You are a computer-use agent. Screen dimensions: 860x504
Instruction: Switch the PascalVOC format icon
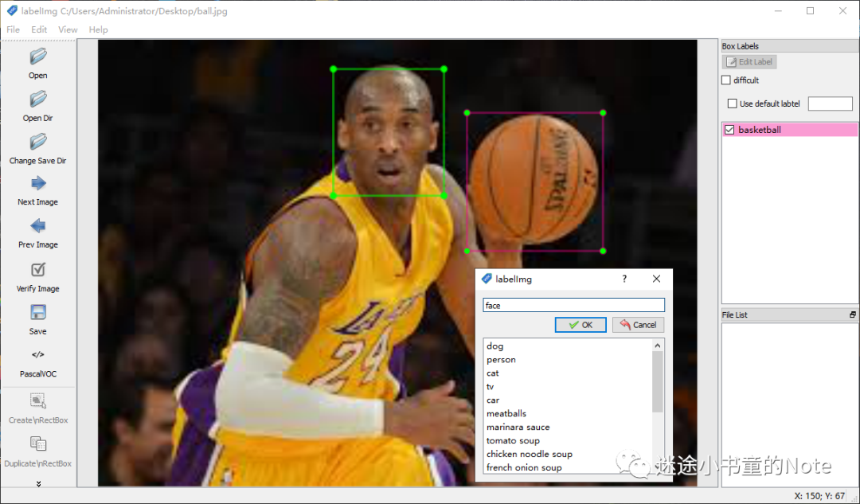pyautogui.click(x=38, y=355)
